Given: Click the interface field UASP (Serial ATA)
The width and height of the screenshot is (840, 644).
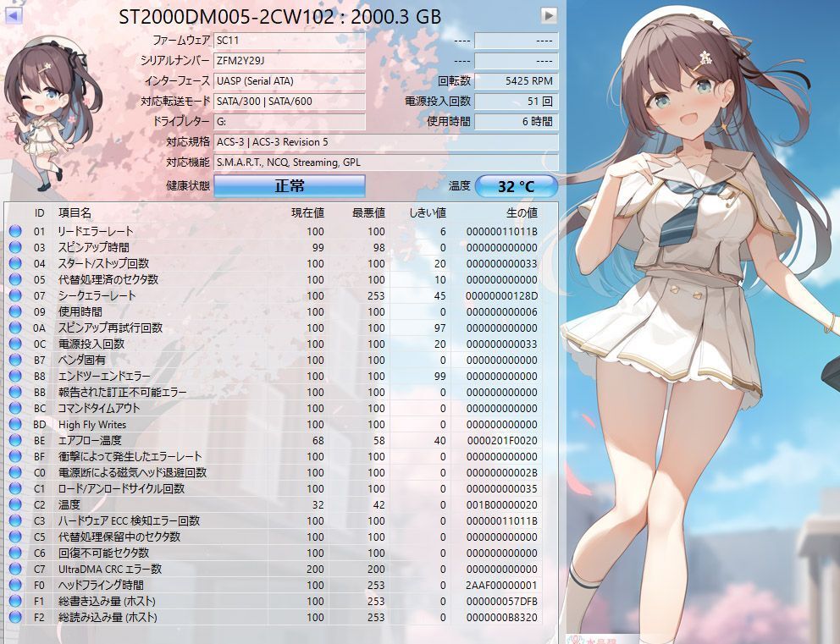Looking at the screenshot, I should [x=290, y=81].
